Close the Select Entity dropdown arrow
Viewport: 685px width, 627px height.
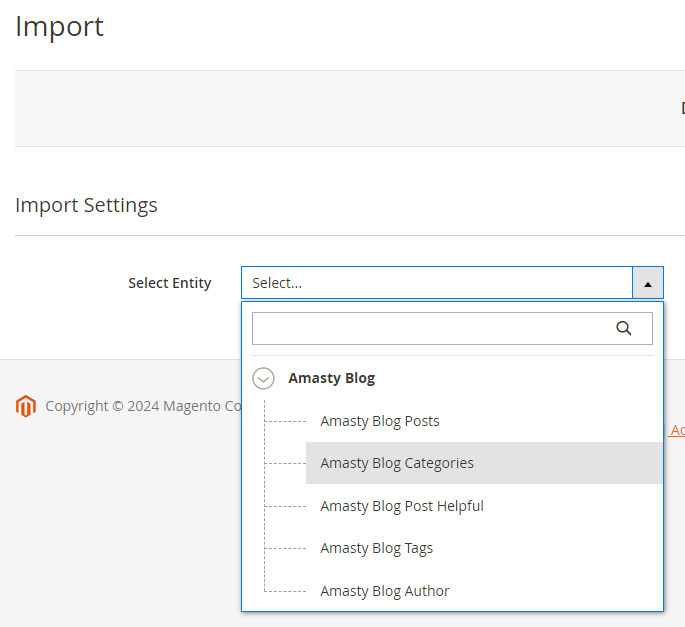coord(648,283)
